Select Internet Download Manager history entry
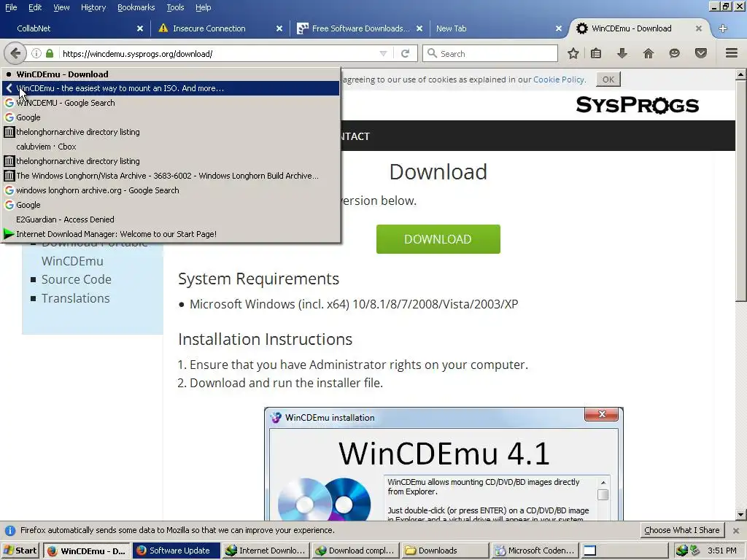 click(x=171, y=234)
